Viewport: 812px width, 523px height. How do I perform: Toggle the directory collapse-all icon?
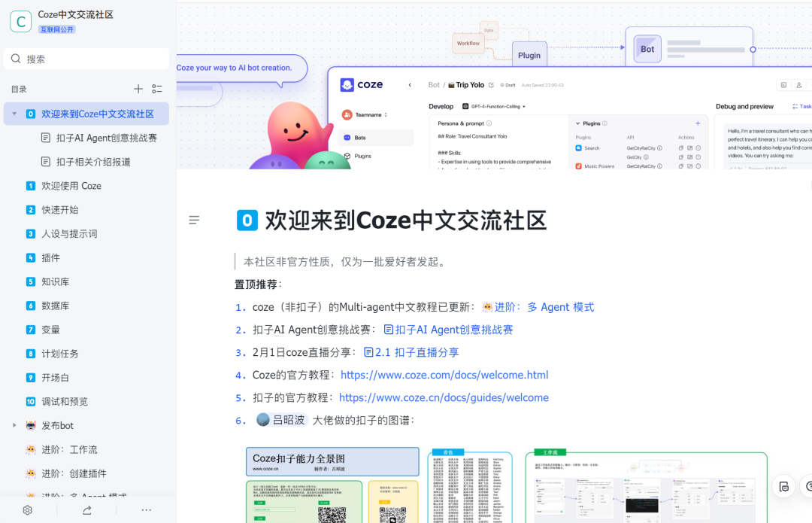[x=157, y=89]
